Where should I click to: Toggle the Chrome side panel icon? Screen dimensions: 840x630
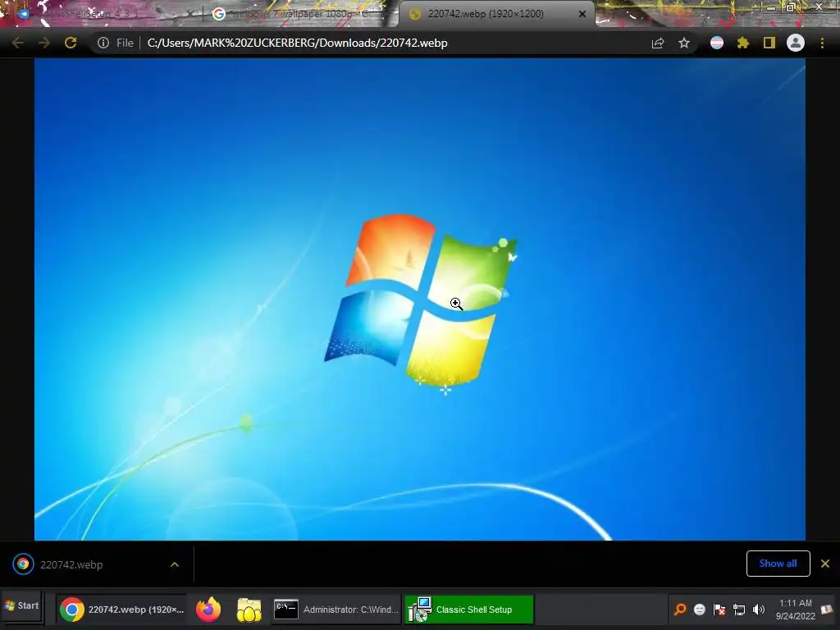769,43
